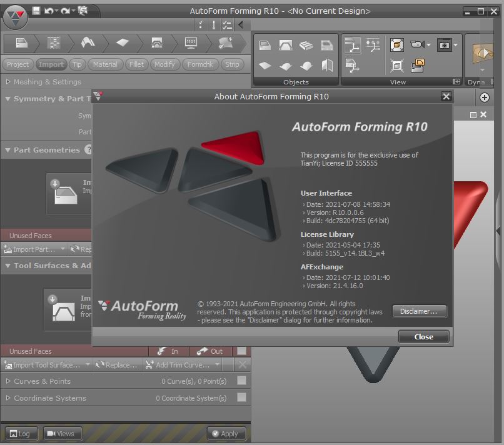Click the checklist icon near warnings
Viewport: 504px width, 445px height.
click(227, 24)
